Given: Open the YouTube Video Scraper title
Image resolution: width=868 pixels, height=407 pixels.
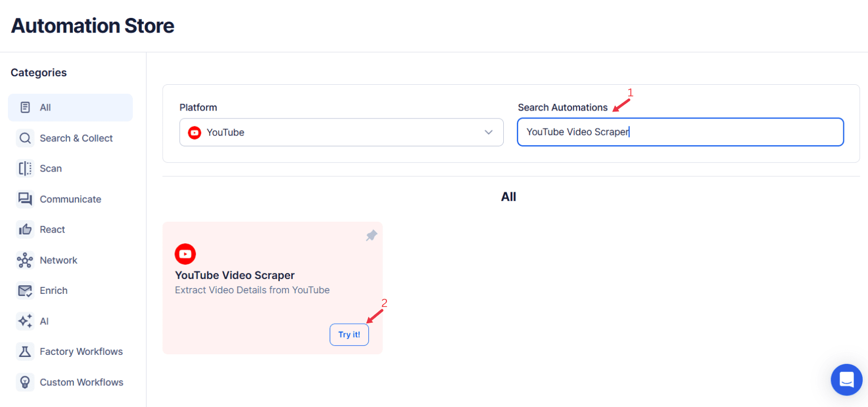Looking at the screenshot, I should coord(235,275).
